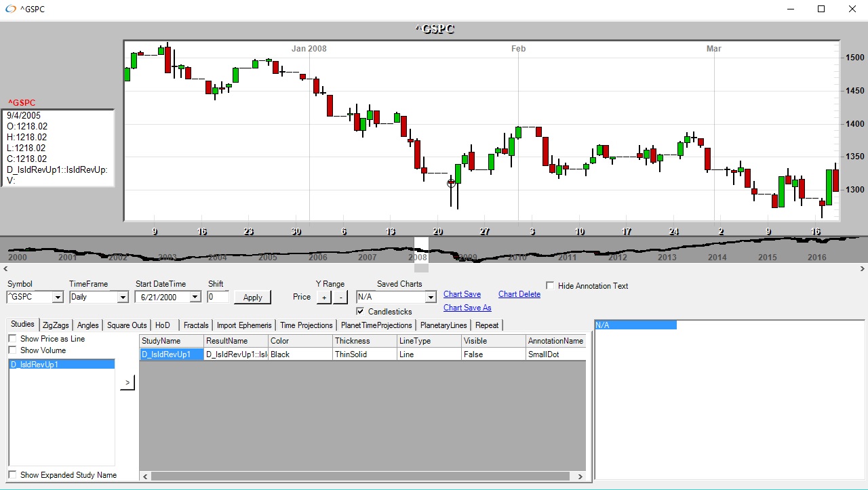Open the Saved Charts dropdown
Screen dimensions: 868x490
coord(431,297)
